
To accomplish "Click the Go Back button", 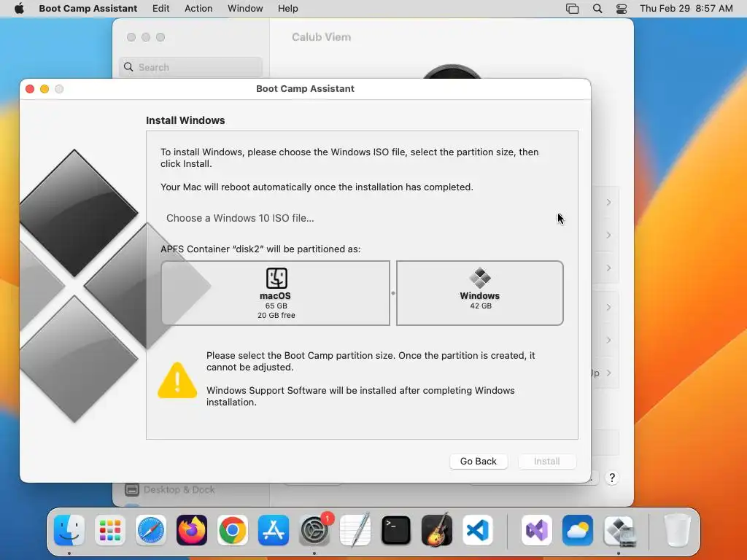I will pos(479,461).
